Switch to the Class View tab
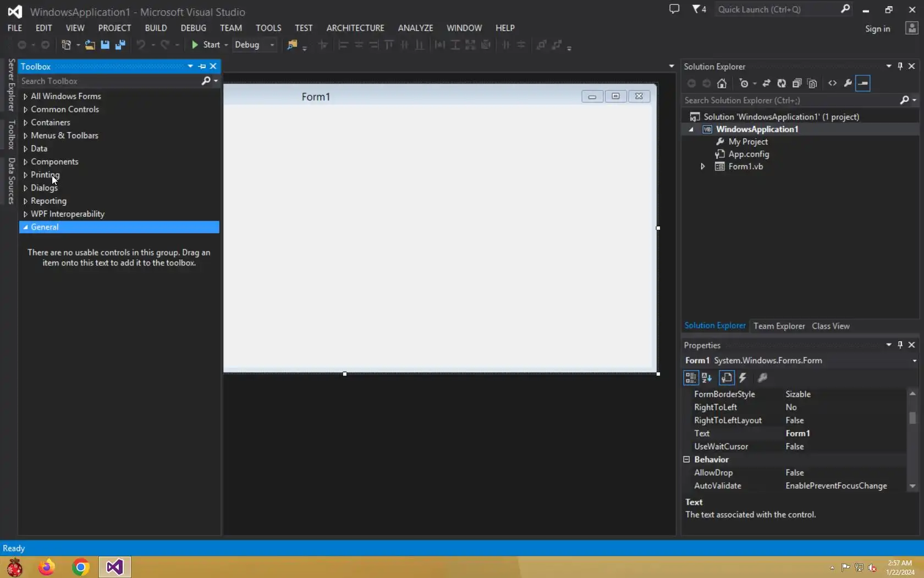The width and height of the screenshot is (924, 578). click(831, 326)
